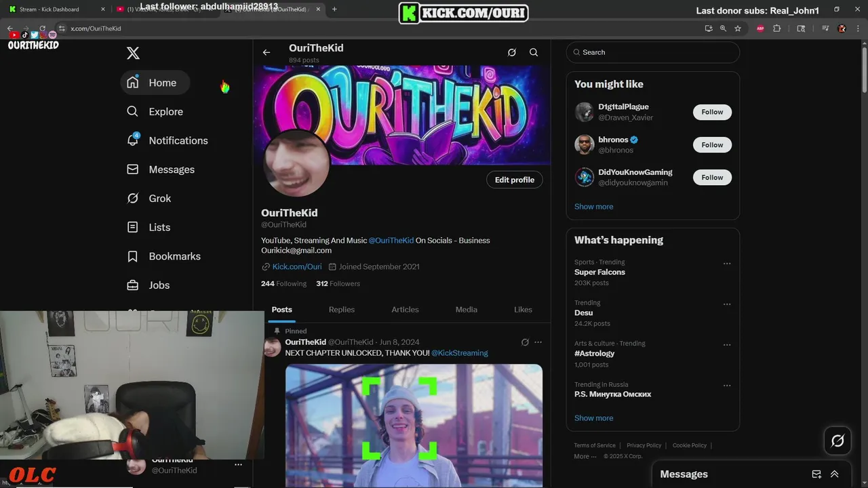Follow D1g1talPlague

[712, 112]
